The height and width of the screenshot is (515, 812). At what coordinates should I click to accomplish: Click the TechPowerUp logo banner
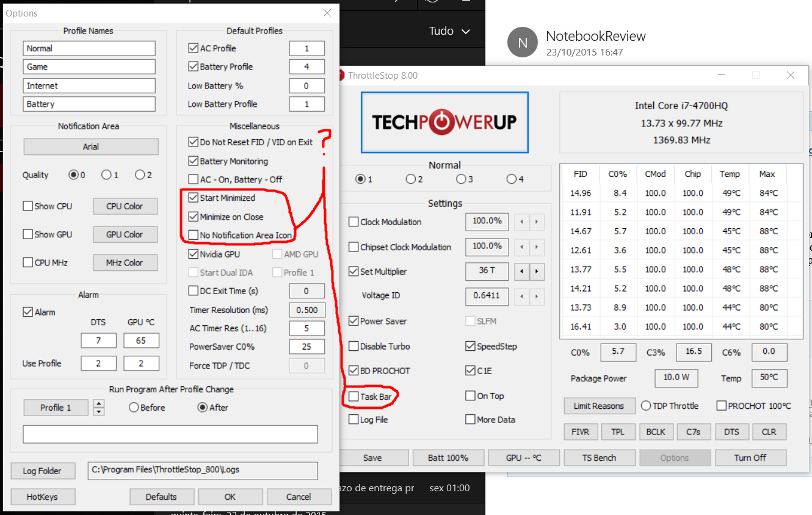coord(444,122)
